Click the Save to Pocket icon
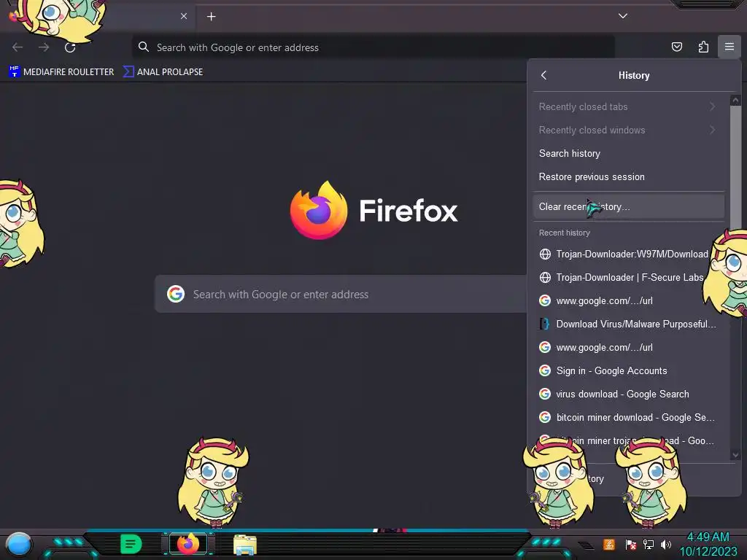The width and height of the screenshot is (747, 560). point(676,47)
